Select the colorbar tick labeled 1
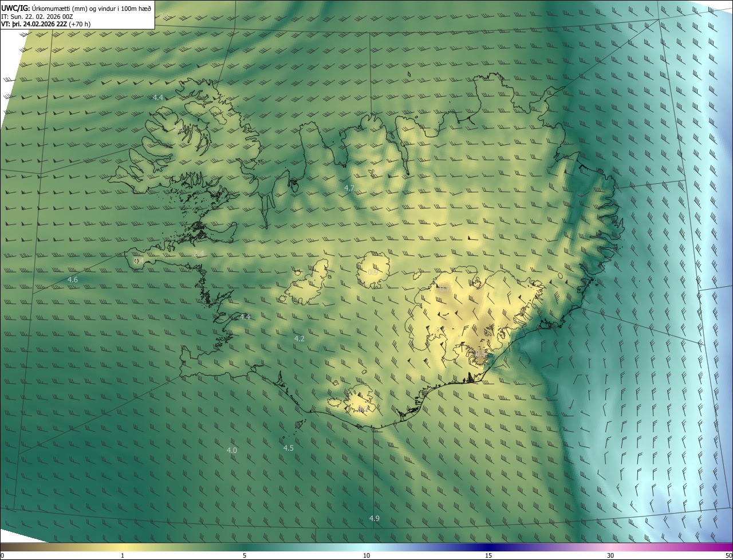This screenshot has height=560, width=733. click(123, 555)
